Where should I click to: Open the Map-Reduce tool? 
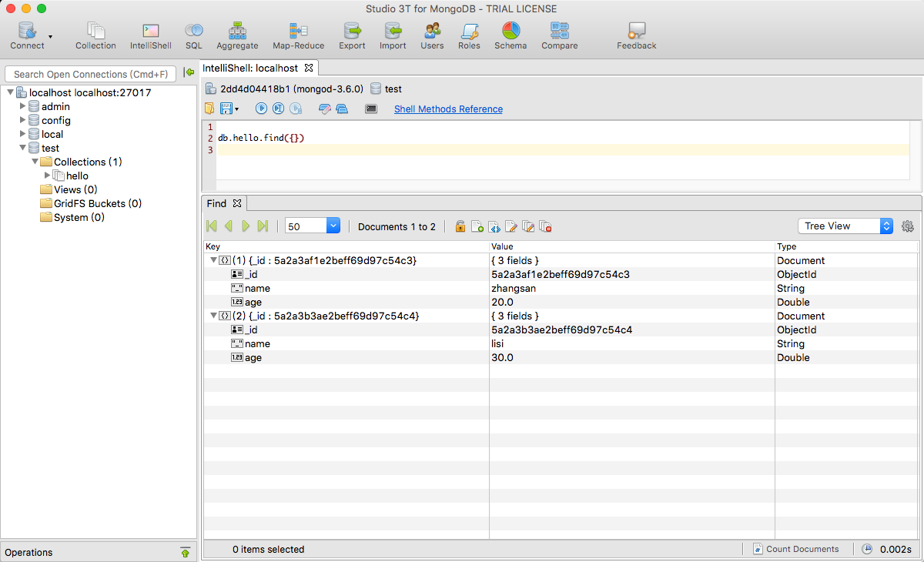pos(298,35)
